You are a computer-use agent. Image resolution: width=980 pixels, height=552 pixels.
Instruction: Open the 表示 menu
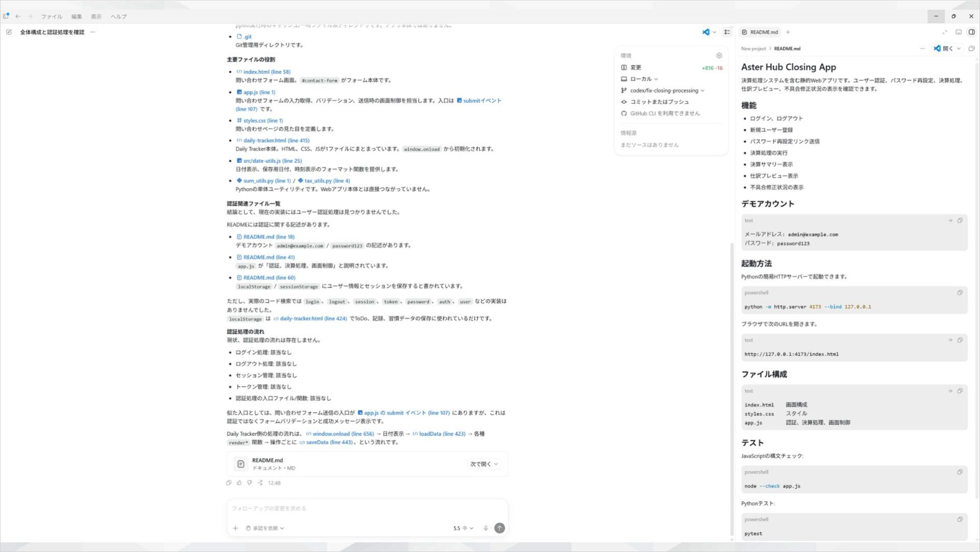point(96,16)
